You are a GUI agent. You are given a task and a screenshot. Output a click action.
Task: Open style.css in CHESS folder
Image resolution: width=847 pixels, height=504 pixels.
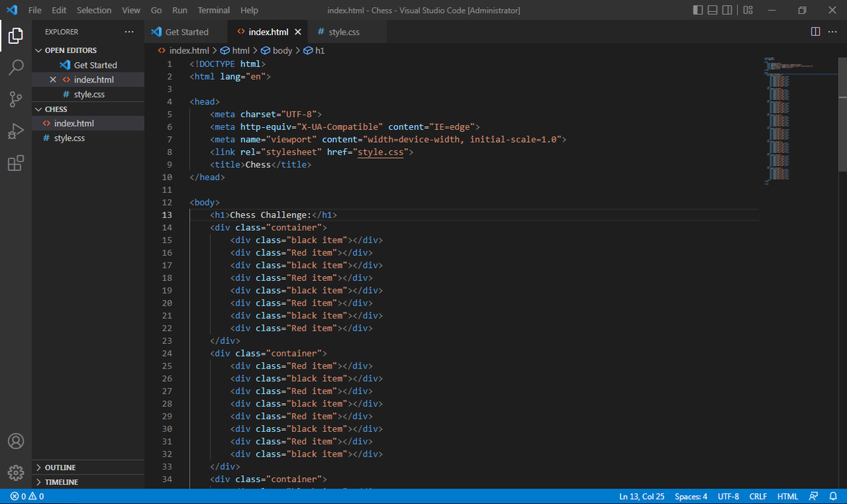88,138
